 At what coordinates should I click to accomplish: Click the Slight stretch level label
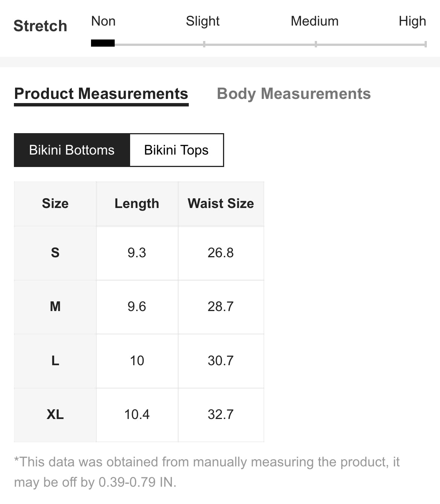point(203,21)
